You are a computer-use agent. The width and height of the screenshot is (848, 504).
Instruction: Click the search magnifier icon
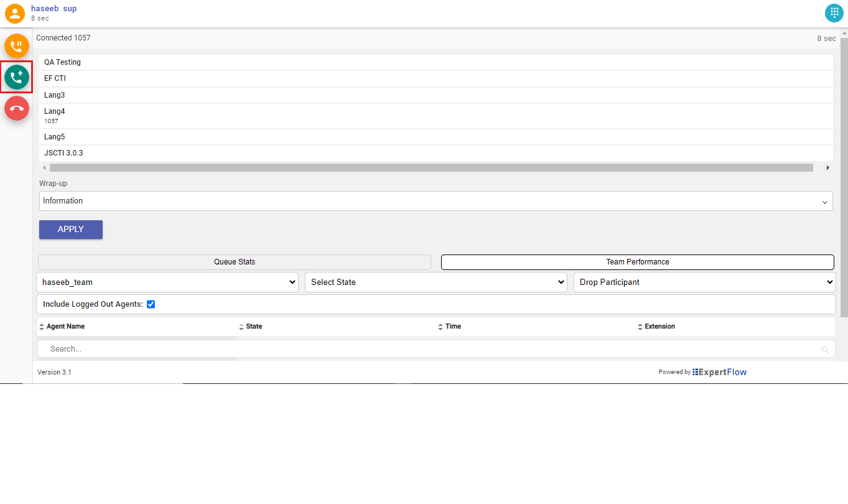tap(825, 350)
